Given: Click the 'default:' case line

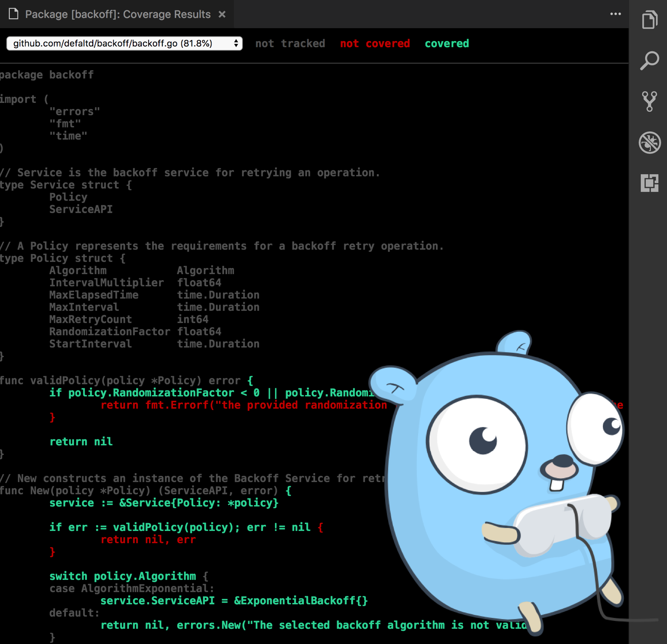Looking at the screenshot, I should tap(74, 613).
